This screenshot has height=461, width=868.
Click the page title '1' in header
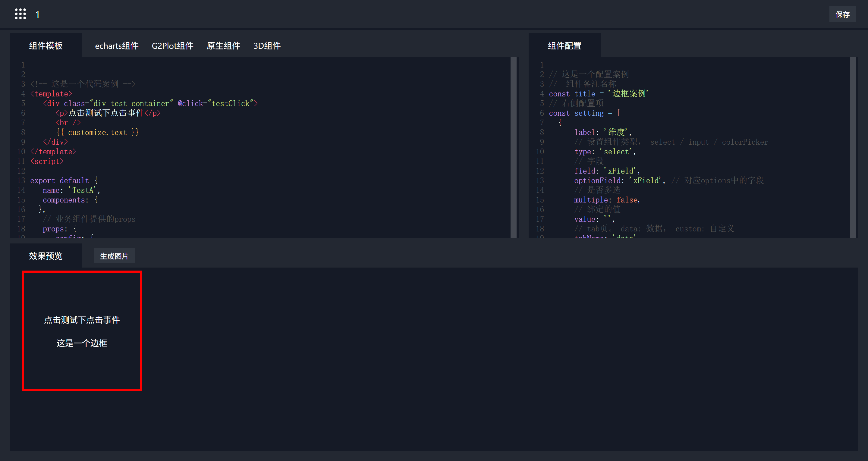[x=37, y=14]
